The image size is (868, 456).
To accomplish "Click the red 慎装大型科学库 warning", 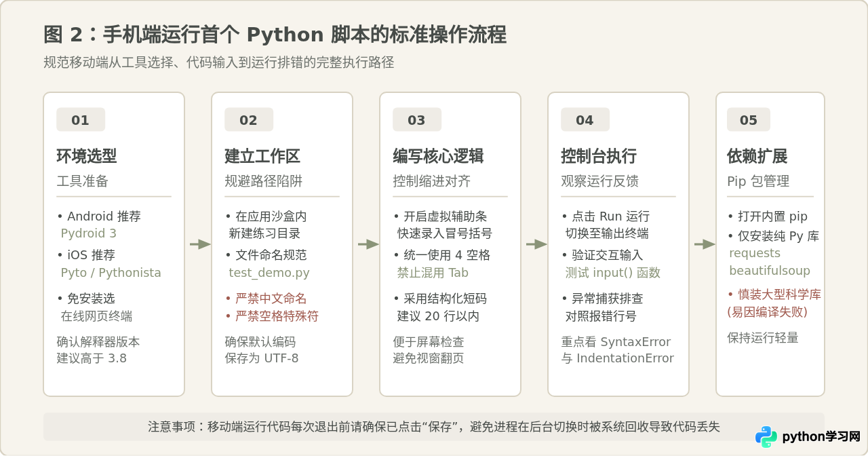I will point(774,294).
